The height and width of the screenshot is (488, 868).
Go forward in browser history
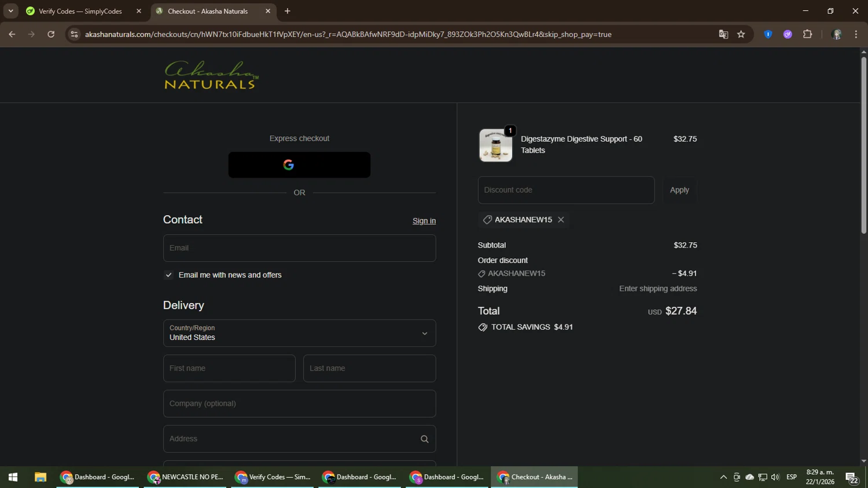point(31,34)
